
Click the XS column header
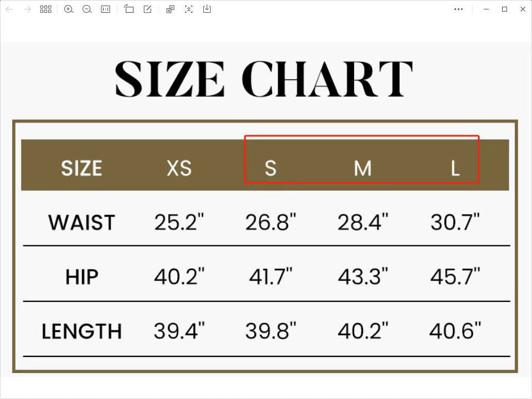tap(179, 168)
